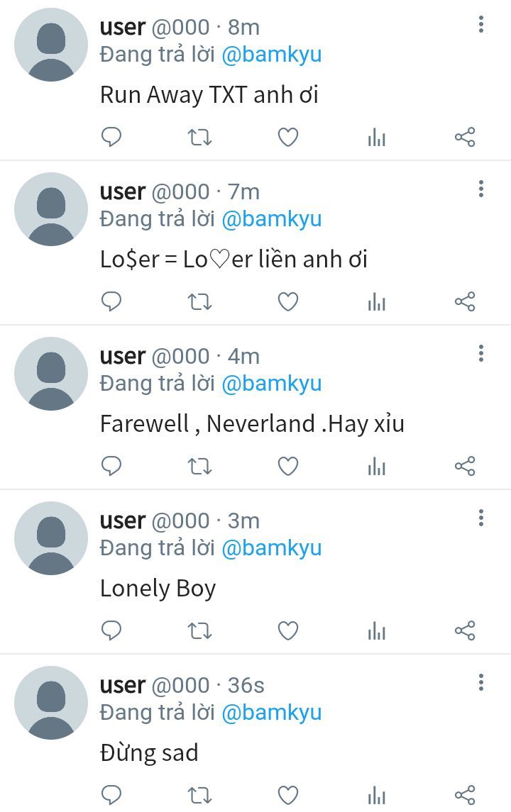Open more options for the 8m tweet
Viewport: 511px width, 812px height.
coord(481,24)
